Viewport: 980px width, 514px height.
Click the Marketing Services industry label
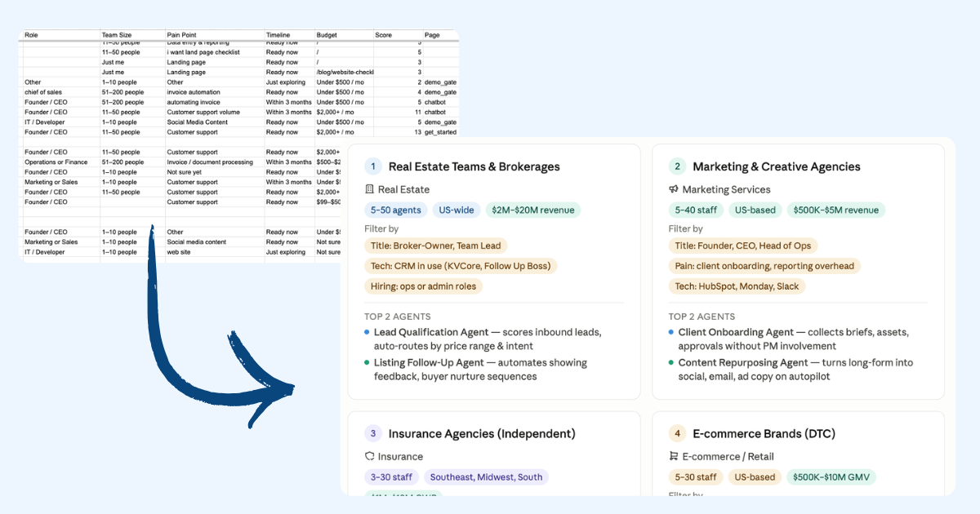[726, 189]
